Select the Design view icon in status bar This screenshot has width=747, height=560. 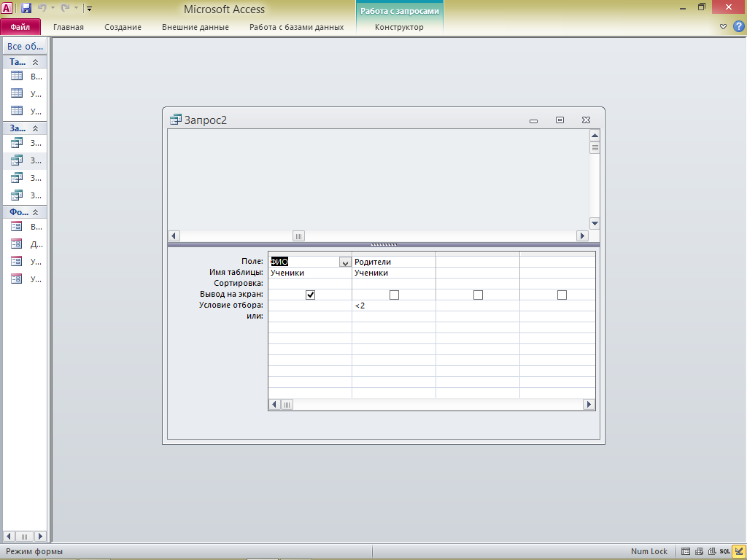738,551
